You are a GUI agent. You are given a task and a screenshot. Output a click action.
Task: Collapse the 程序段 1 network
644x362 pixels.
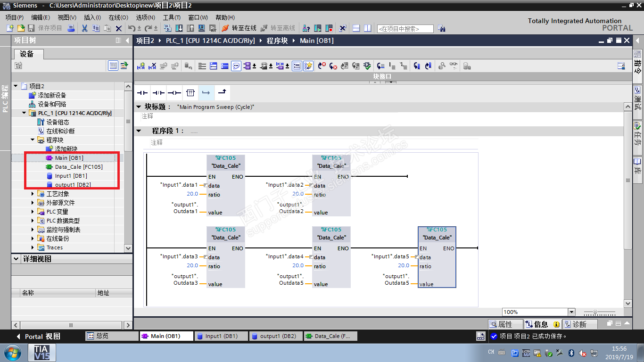[139, 131]
